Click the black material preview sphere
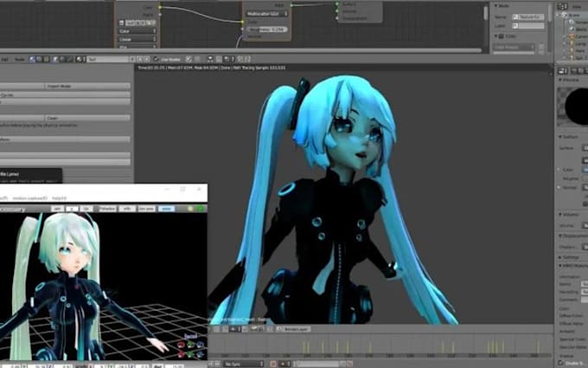This screenshot has height=368, width=588. point(577,107)
